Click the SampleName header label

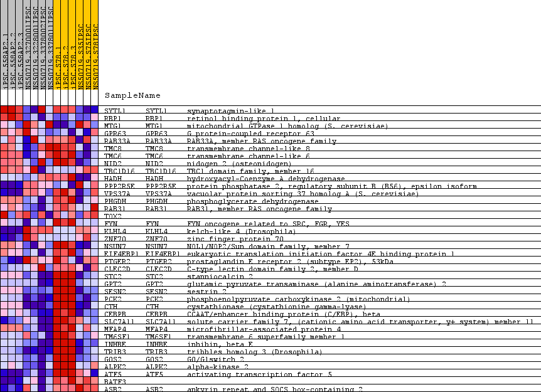click(x=132, y=96)
